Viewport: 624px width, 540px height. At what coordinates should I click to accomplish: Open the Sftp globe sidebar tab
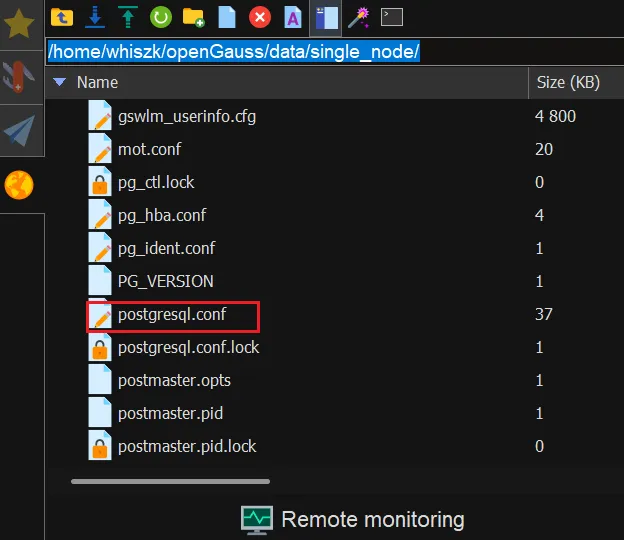click(19, 185)
